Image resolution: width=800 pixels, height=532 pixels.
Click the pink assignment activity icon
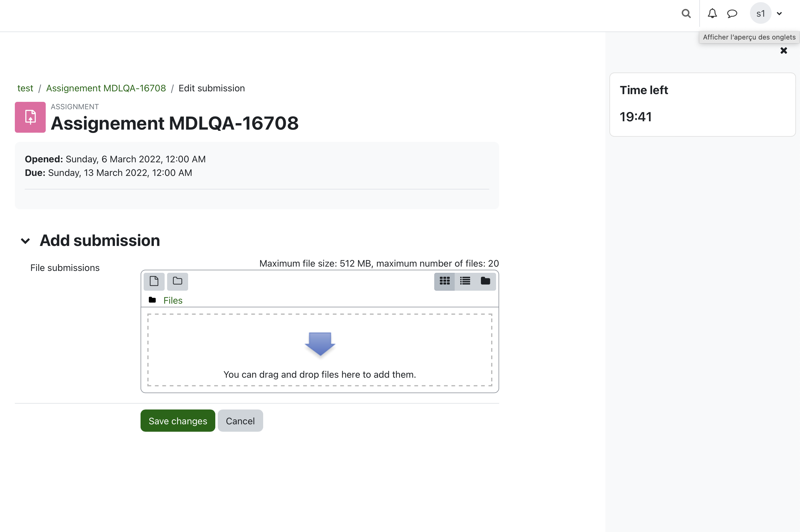coord(30,117)
